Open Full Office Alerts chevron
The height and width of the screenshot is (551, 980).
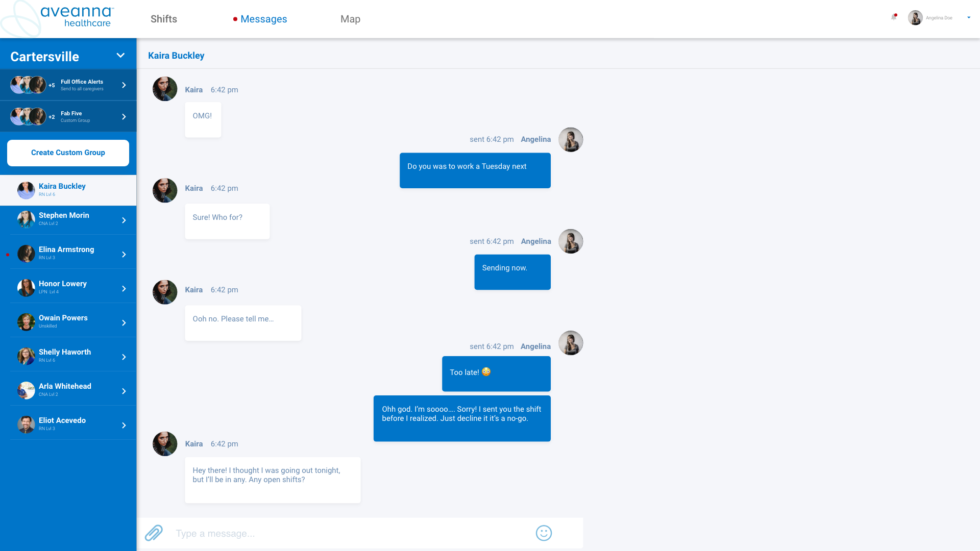[x=124, y=85]
